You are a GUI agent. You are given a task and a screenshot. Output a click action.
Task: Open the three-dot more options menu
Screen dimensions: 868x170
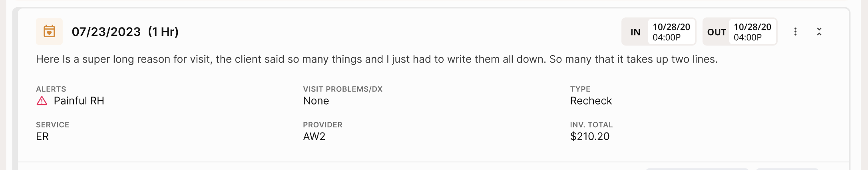tap(795, 32)
